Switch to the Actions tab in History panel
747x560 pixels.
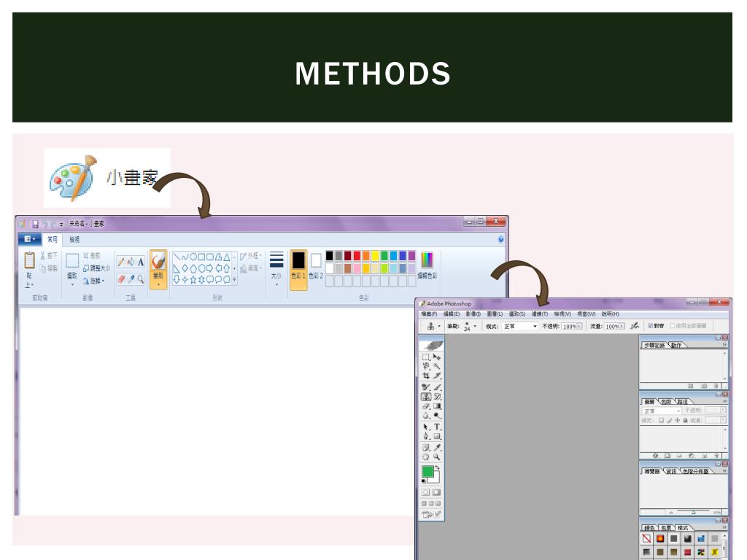click(676, 345)
